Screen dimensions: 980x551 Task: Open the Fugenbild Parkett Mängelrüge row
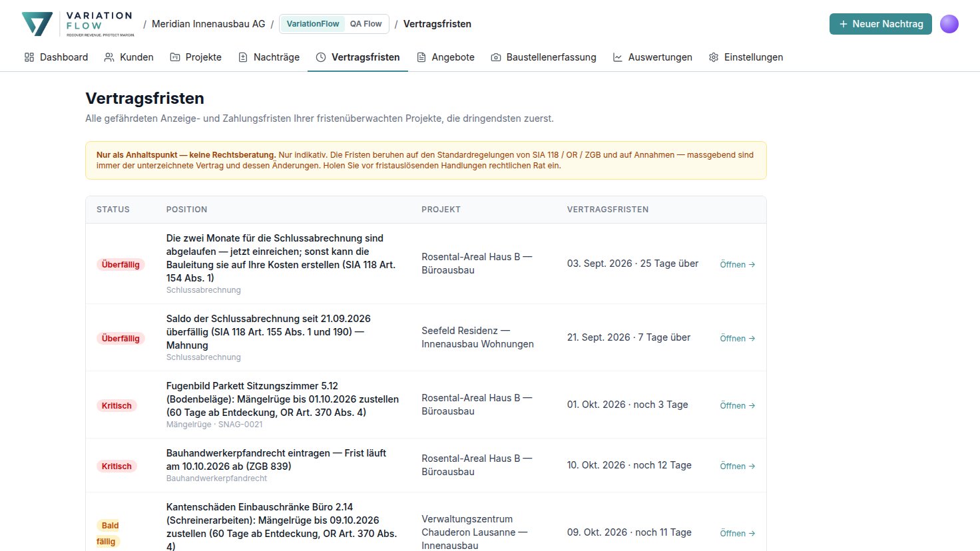coord(738,405)
